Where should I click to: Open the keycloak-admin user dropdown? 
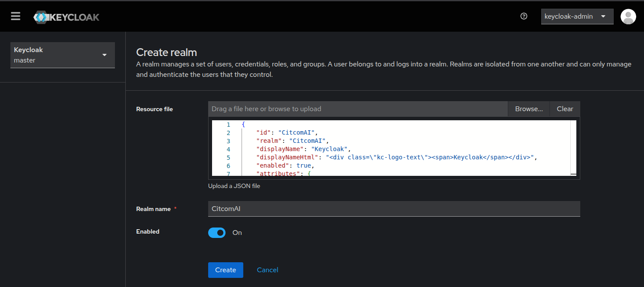[x=577, y=16]
